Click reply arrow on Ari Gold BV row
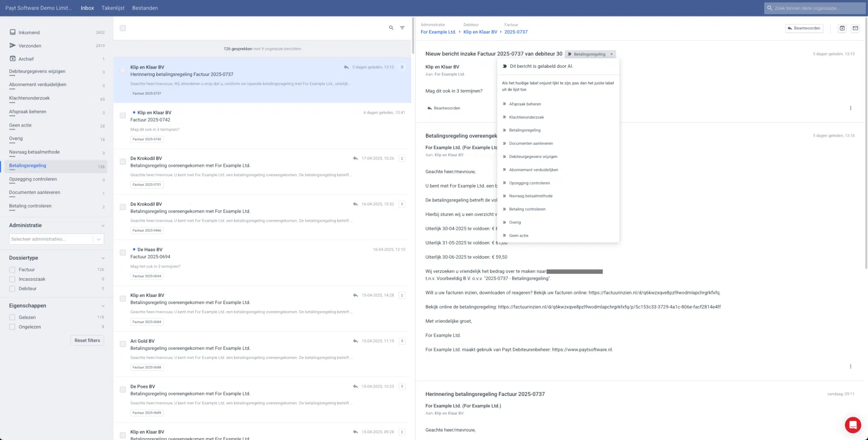The height and width of the screenshot is (440, 868). click(x=355, y=341)
